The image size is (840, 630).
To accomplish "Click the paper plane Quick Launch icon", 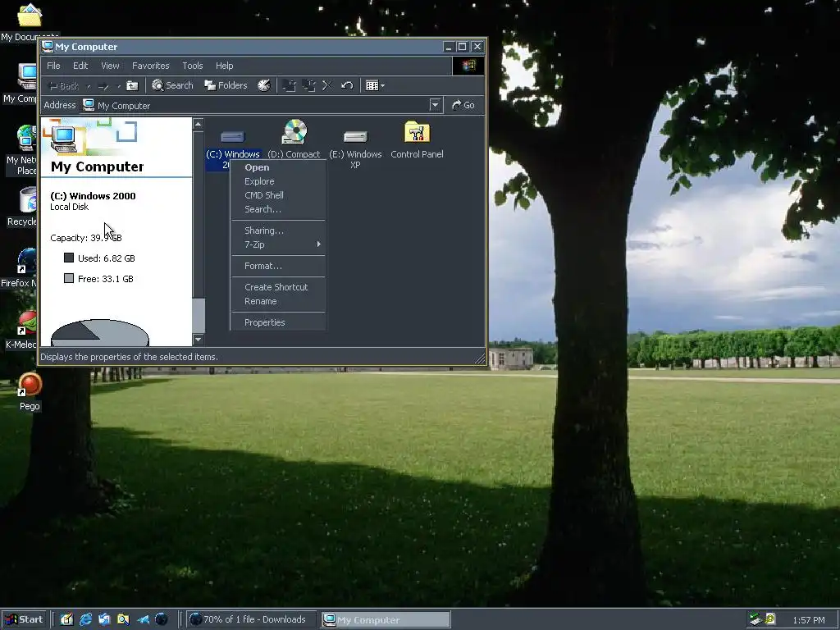I will click(143, 619).
